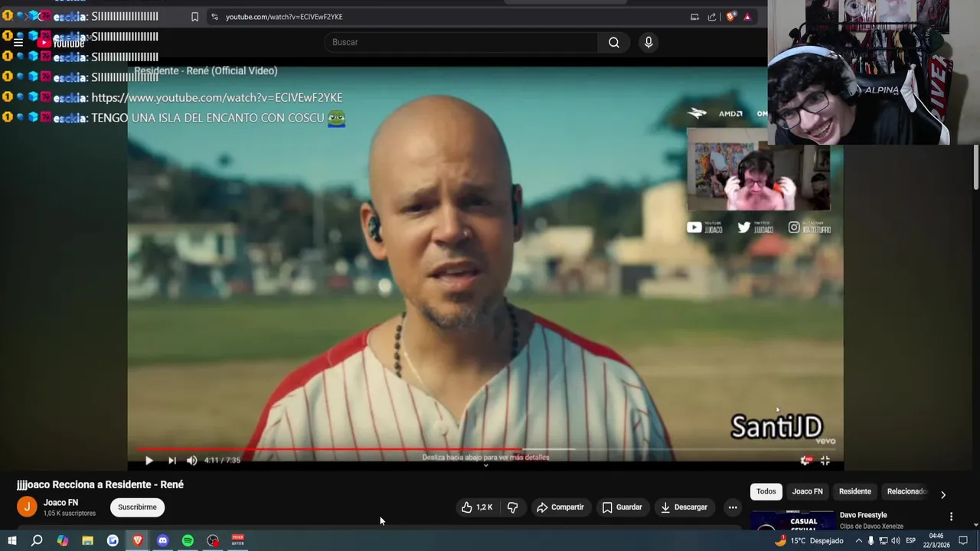The width and height of the screenshot is (980, 551).
Task: View site information icon beside URL
Action: click(214, 17)
